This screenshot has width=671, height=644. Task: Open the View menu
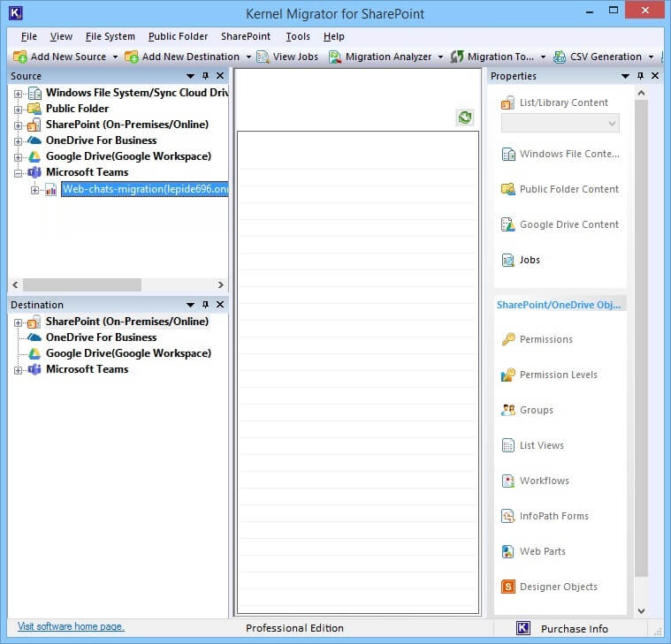tap(61, 36)
